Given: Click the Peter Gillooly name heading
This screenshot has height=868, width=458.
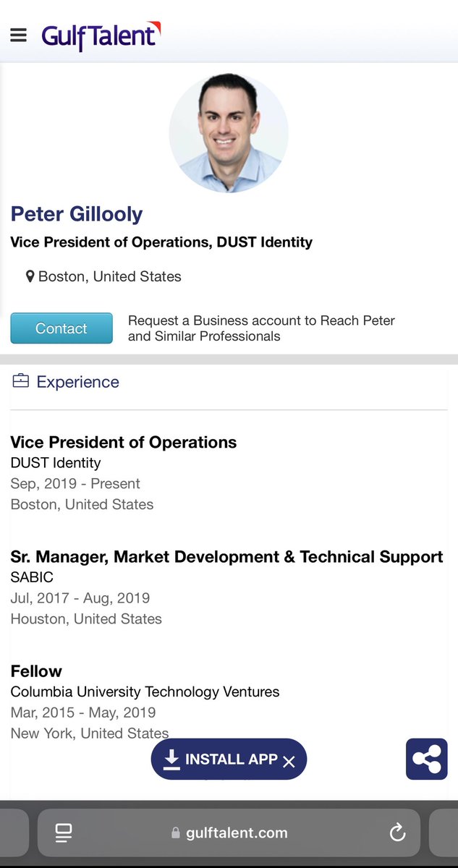Looking at the screenshot, I should (76, 214).
